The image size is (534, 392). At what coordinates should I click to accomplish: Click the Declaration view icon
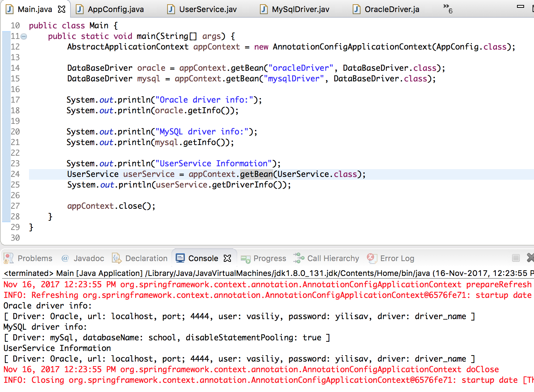pyautogui.click(x=117, y=258)
